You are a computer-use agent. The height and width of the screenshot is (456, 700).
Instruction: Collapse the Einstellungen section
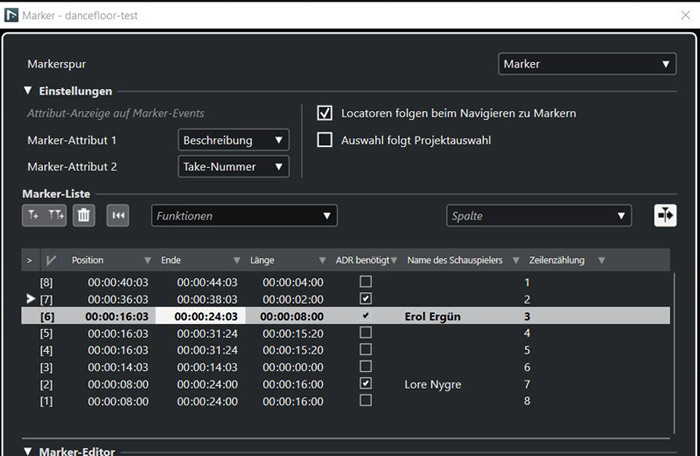click(x=29, y=91)
